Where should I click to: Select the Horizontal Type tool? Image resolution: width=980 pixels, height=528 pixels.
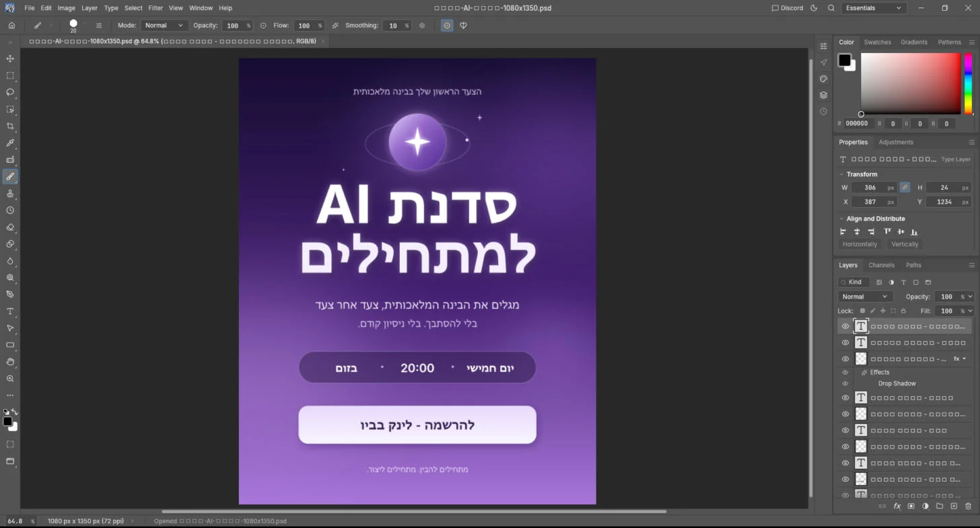(x=10, y=311)
